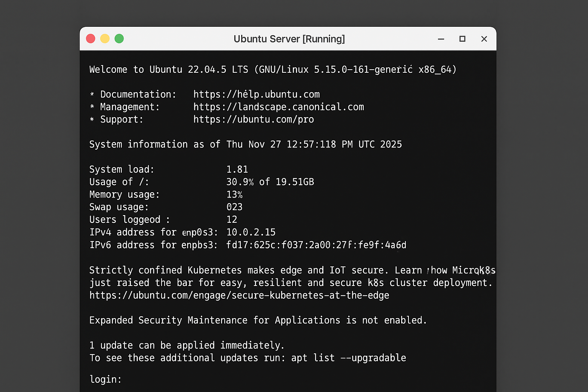Select the IPv4 address 10.0.2.15

coord(251,232)
